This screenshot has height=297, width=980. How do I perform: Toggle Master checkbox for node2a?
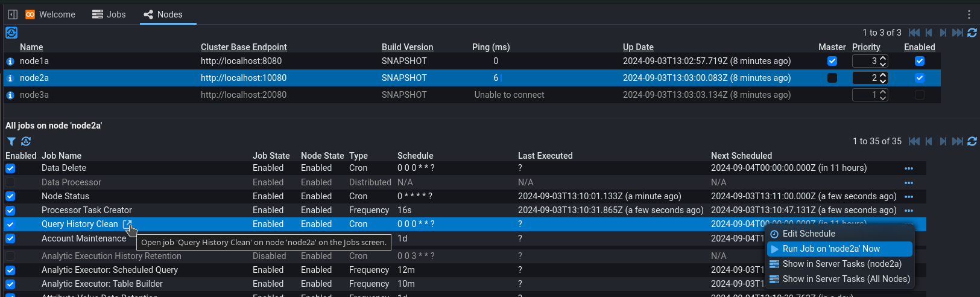(832, 78)
